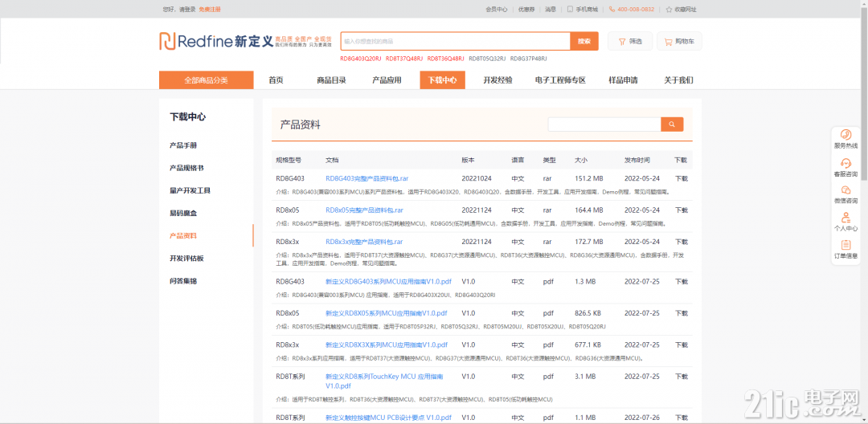
Task: Open 手机商城 in the top bar
Action: (583, 10)
